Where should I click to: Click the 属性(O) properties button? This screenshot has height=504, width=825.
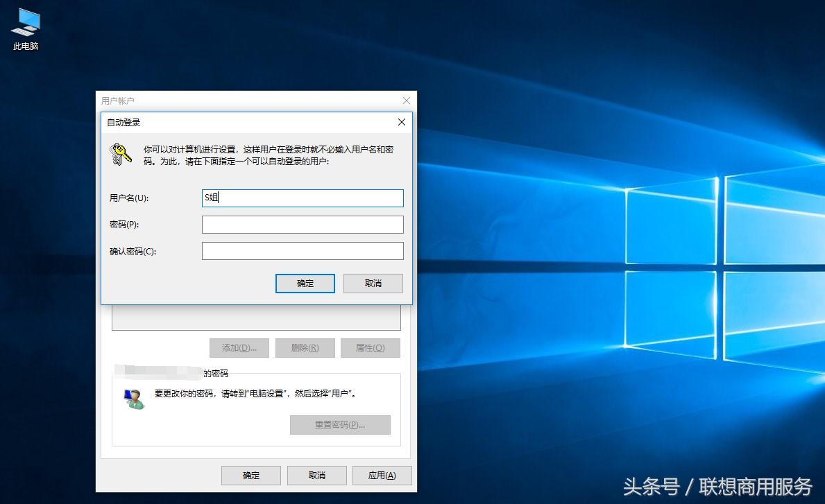click(370, 347)
